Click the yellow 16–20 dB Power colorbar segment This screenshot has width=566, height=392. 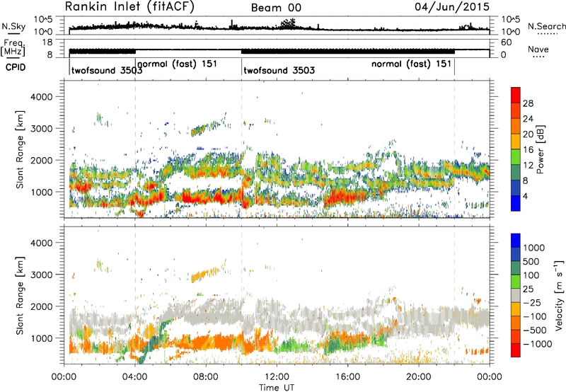pos(516,142)
